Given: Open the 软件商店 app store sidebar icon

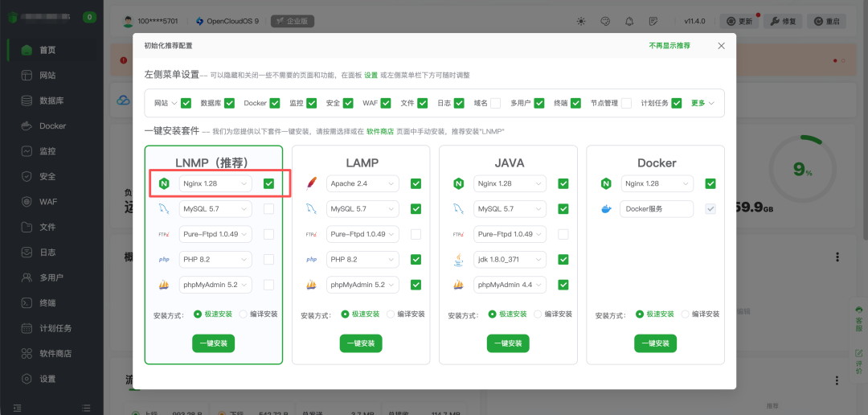Looking at the screenshot, I should [27, 354].
